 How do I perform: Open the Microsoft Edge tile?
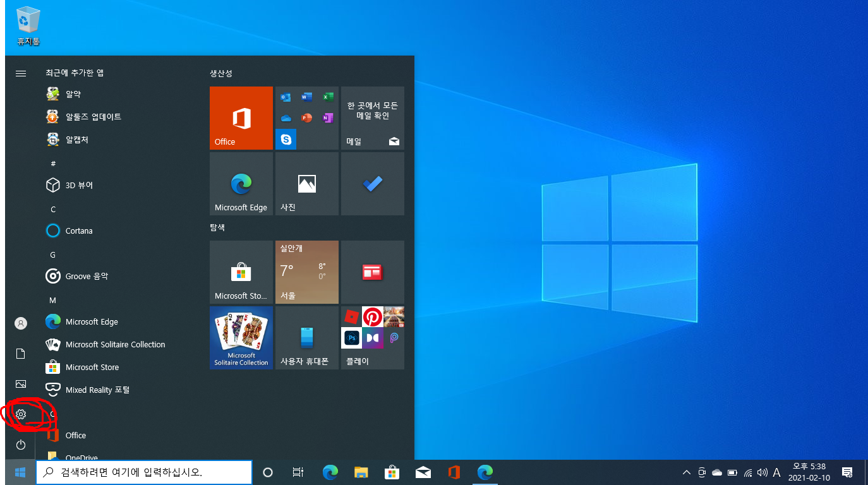point(241,184)
